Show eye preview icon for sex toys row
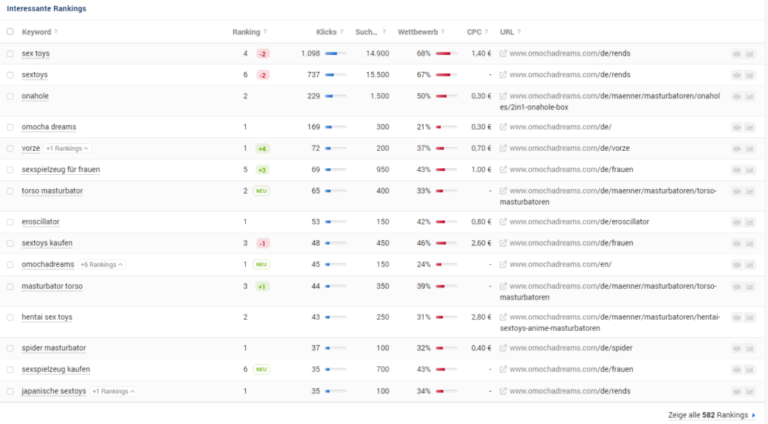 pos(737,54)
